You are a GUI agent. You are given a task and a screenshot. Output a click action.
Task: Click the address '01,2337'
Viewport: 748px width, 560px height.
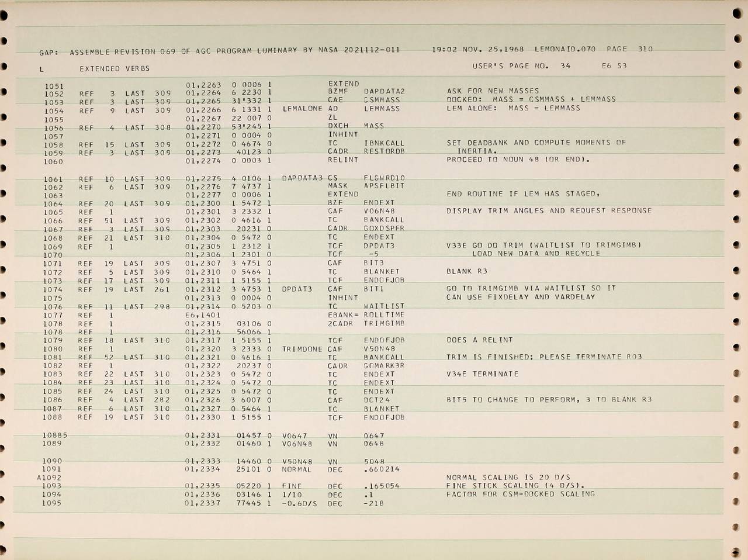click(203, 503)
